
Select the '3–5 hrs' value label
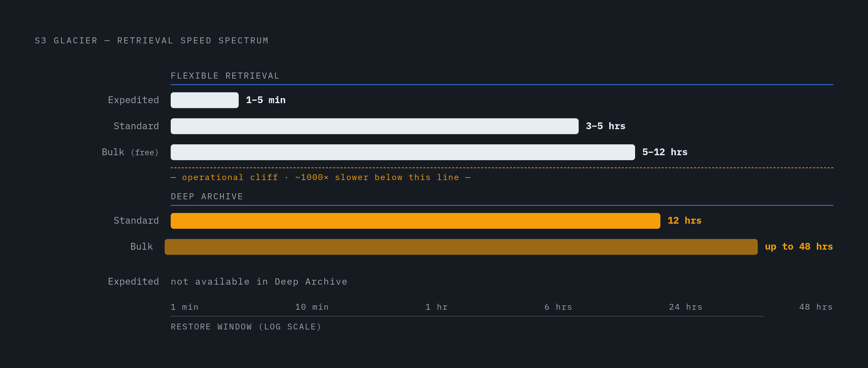point(605,126)
